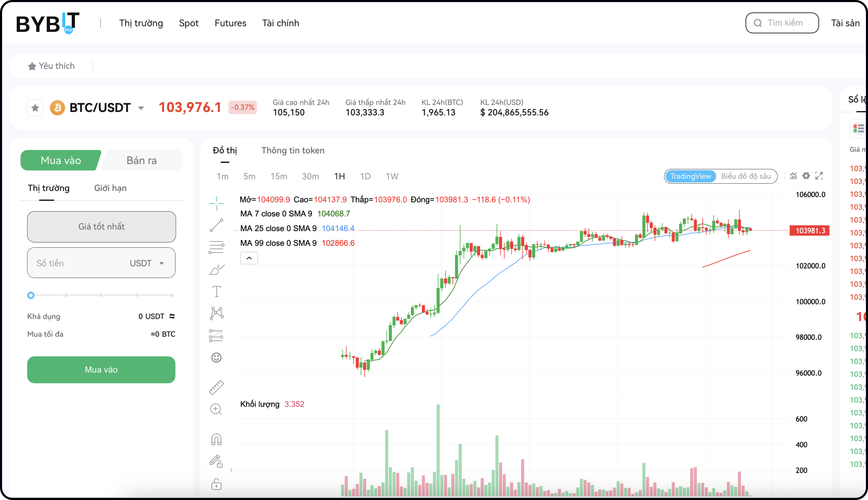
Task: Expand the chart to fullscreen
Action: coord(819,176)
